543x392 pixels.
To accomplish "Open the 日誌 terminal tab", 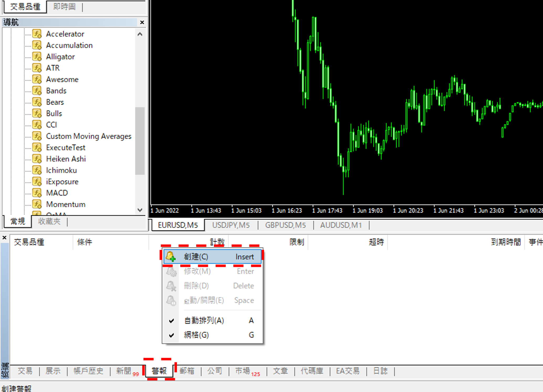I will coord(380,371).
